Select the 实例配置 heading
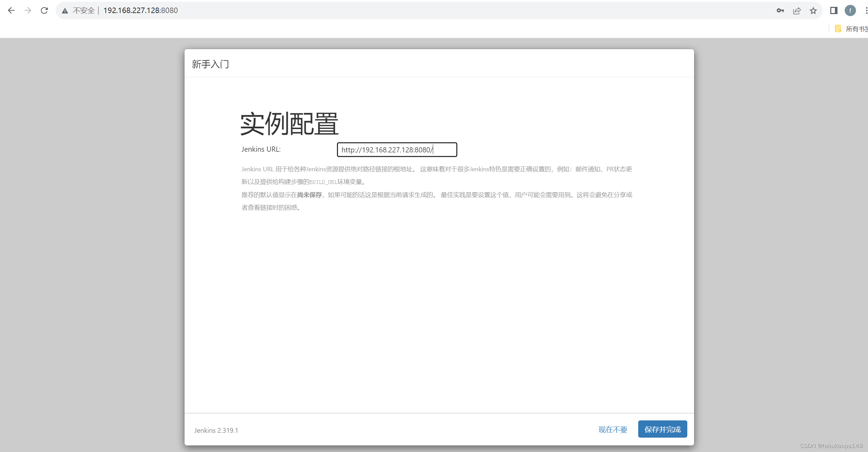Screen dimensions: 868x452 [x=289, y=124]
